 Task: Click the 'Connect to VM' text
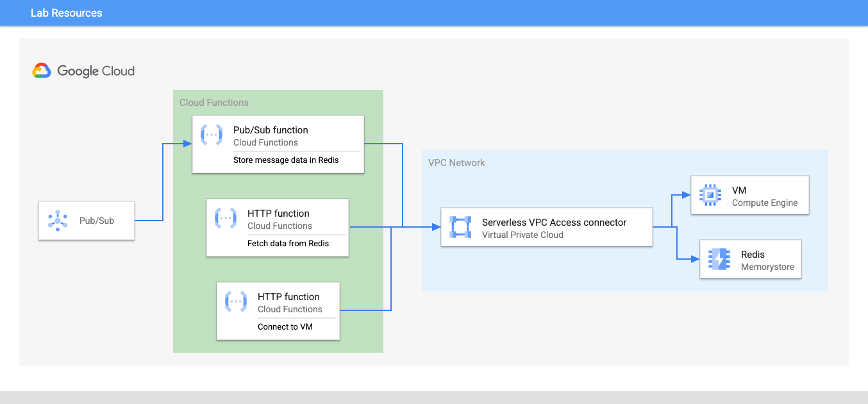[x=285, y=326]
